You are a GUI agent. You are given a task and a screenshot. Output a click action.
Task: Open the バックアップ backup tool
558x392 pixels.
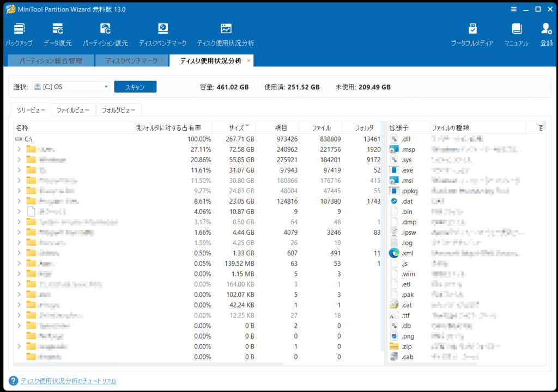[19, 34]
